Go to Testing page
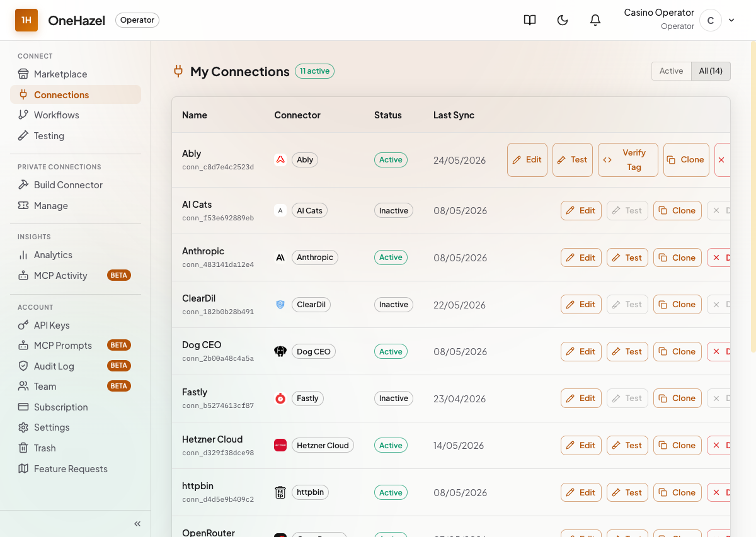 pos(76,136)
